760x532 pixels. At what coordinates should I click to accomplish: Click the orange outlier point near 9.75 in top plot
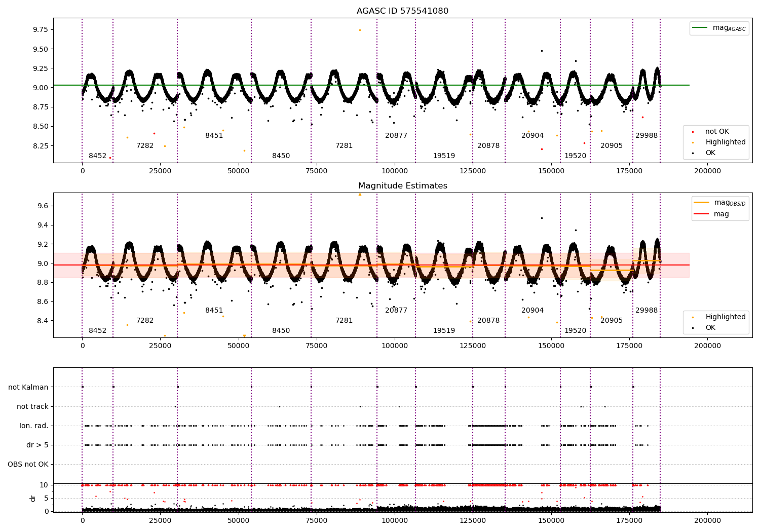click(x=360, y=30)
